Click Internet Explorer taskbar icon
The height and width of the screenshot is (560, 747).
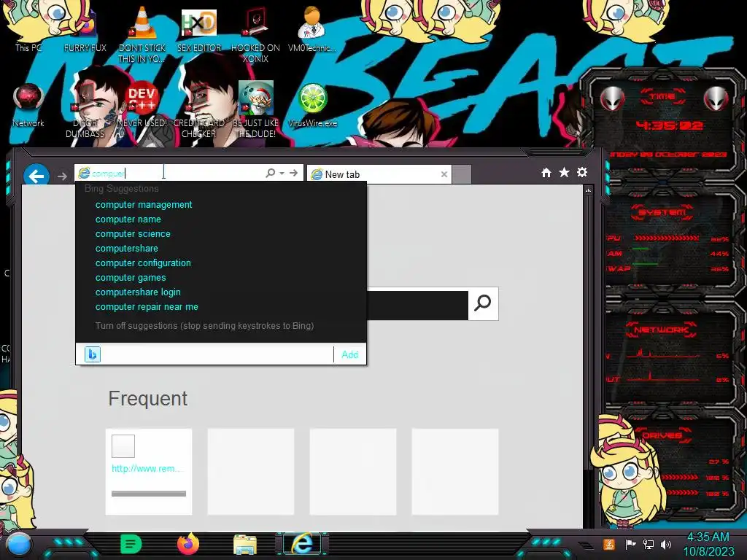(303, 544)
